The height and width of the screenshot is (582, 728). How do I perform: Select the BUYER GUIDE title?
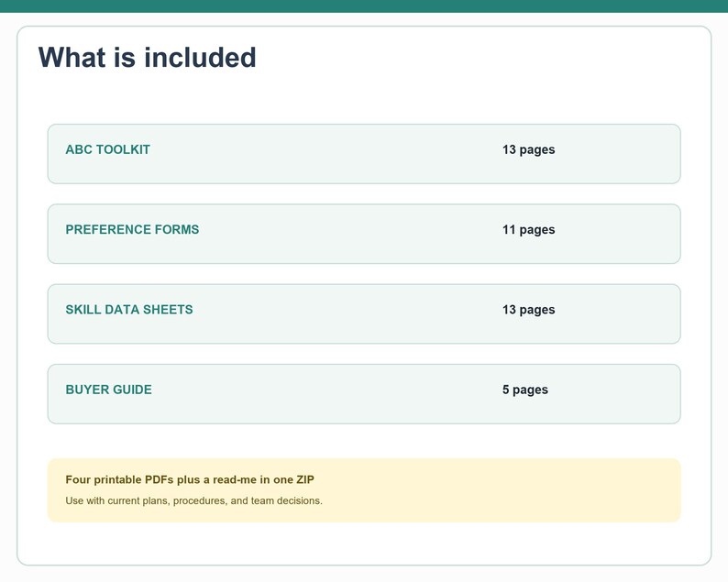[x=108, y=390]
